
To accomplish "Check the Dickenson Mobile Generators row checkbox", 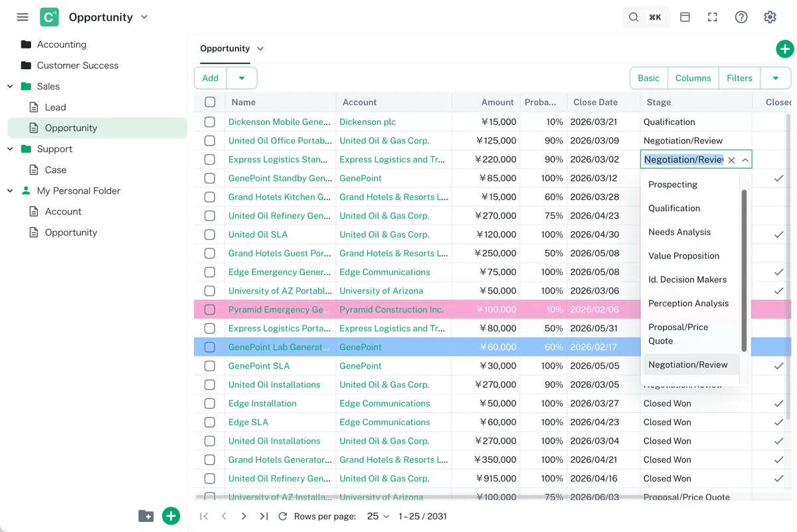I will [x=210, y=122].
